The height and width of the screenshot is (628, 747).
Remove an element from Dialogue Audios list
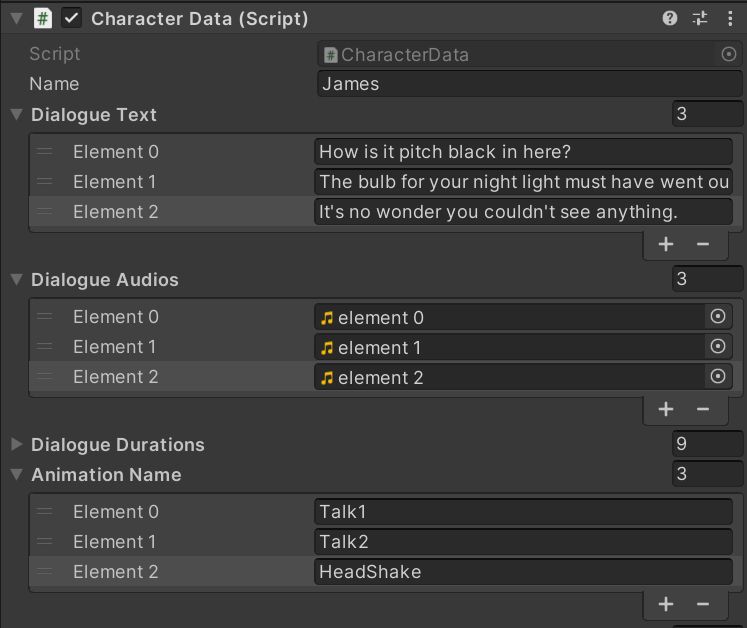point(703,409)
